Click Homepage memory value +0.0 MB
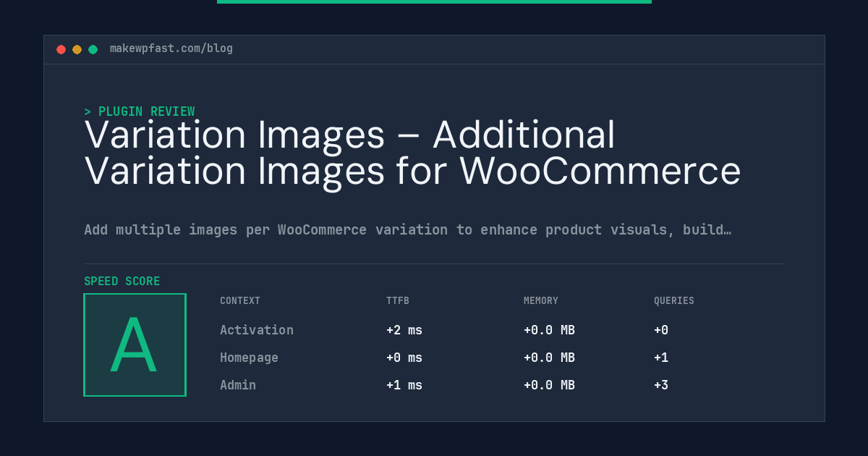 pyautogui.click(x=549, y=358)
